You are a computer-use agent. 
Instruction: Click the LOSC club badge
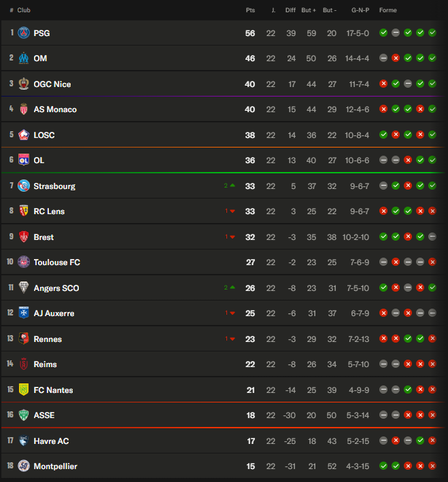pyautogui.click(x=24, y=135)
